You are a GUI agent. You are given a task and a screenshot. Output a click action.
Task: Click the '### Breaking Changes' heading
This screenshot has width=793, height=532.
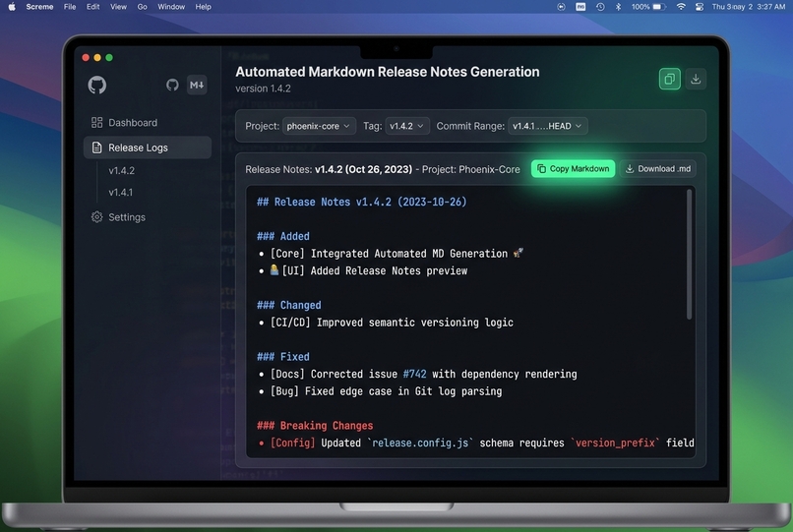tap(315, 426)
